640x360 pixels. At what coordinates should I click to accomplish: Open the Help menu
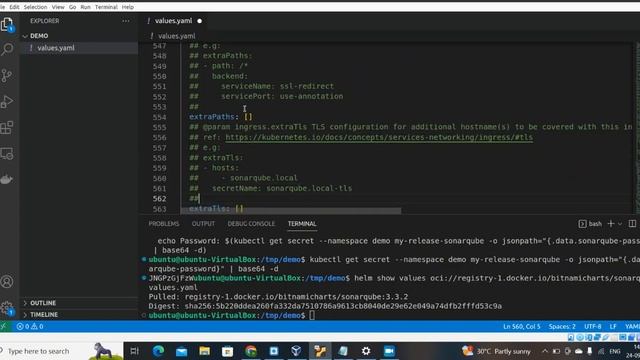pyautogui.click(x=128, y=7)
